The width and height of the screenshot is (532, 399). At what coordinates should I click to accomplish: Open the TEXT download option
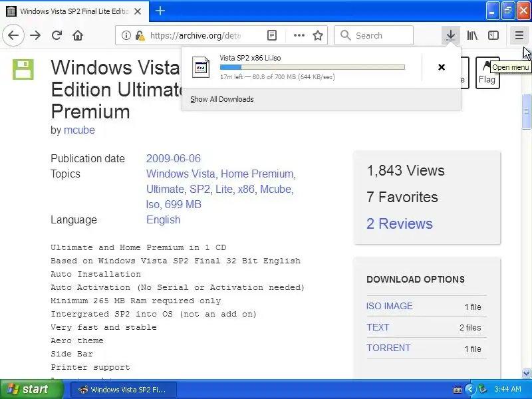tap(378, 327)
